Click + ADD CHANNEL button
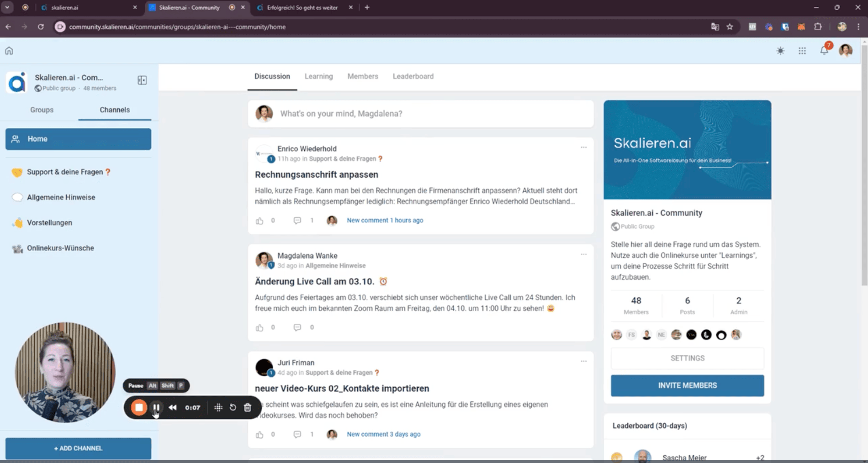868x463 pixels. (78, 448)
